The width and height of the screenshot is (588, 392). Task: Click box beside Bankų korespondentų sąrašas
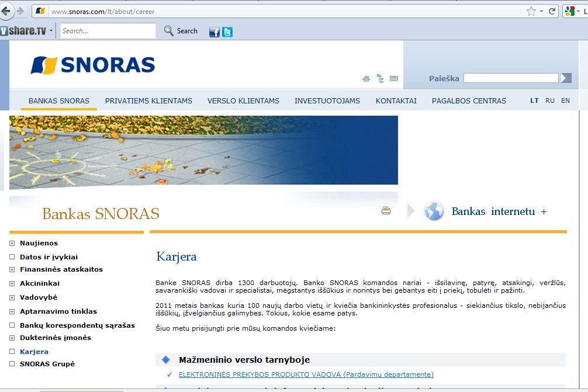(12, 325)
